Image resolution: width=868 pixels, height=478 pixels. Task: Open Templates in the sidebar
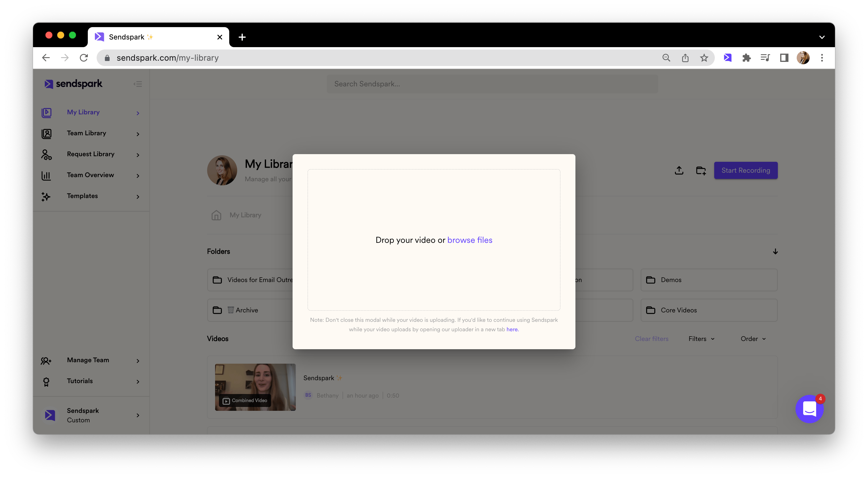click(82, 196)
